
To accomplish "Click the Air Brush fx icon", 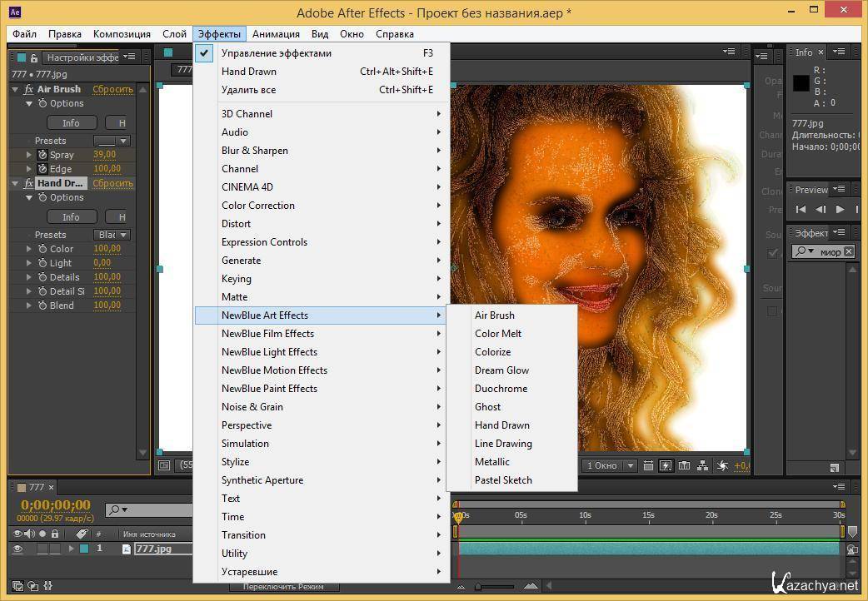I will 29,89.
